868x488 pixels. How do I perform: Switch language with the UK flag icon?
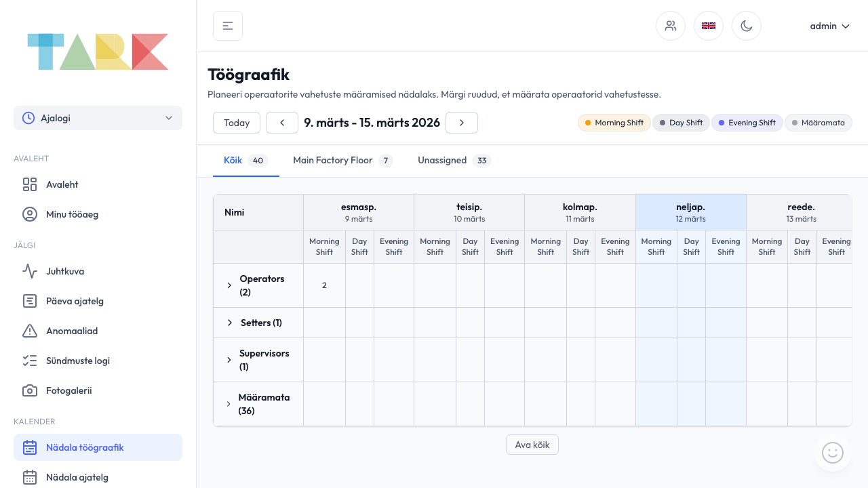(x=709, y=26)
